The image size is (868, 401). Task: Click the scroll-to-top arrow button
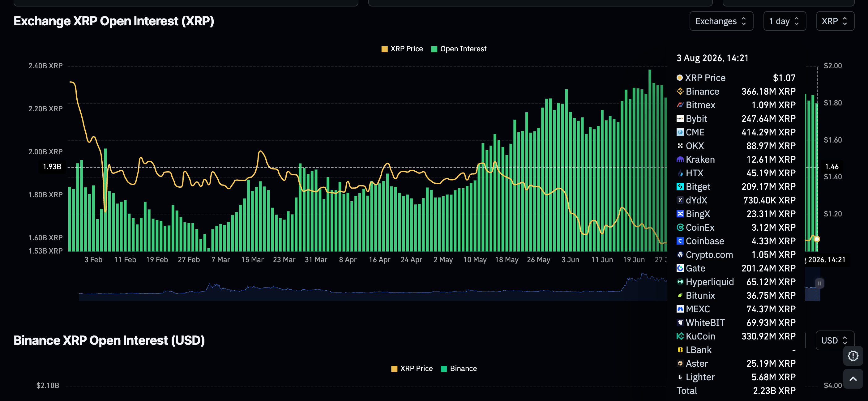tap(853, 379)
